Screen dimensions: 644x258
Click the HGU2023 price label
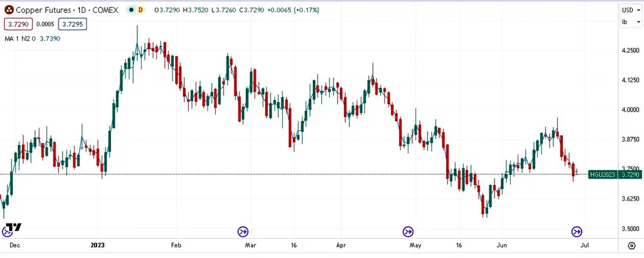tap(602, 174)
